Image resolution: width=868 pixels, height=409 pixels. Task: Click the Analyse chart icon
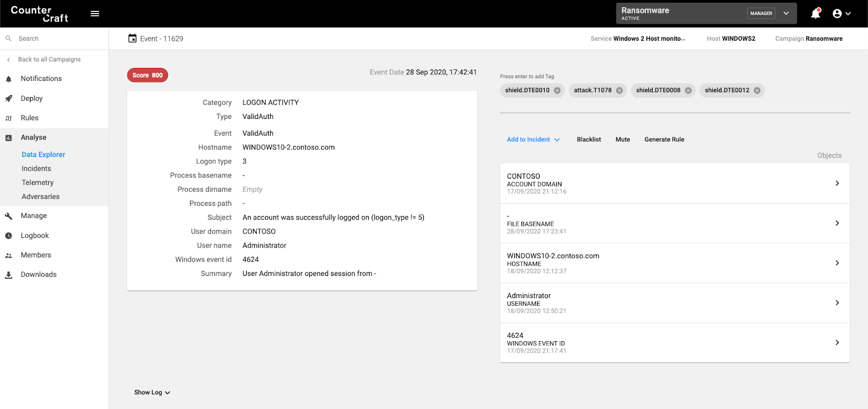point(9,138)
